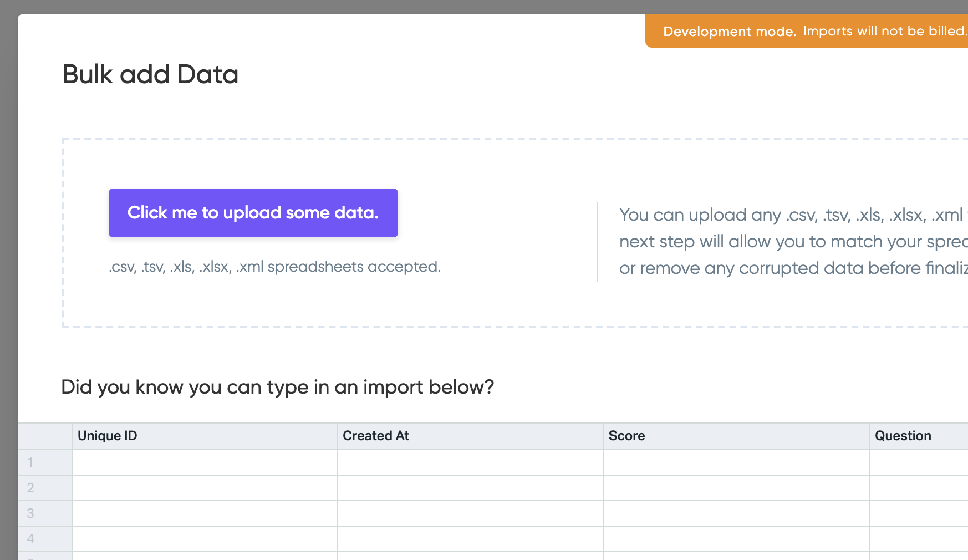
Task: Select row number 2 header
Action: coord(45,488)
